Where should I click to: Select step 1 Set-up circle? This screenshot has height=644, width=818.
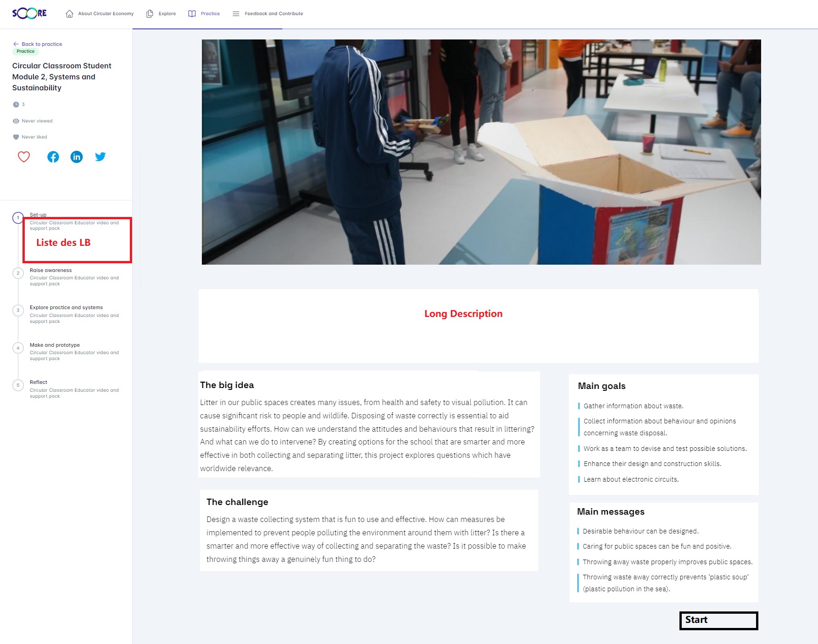pos(18,218)
